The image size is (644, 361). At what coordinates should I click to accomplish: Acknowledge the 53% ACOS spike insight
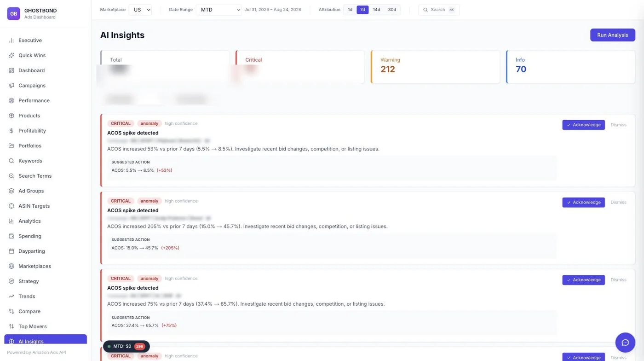(583, 125)
